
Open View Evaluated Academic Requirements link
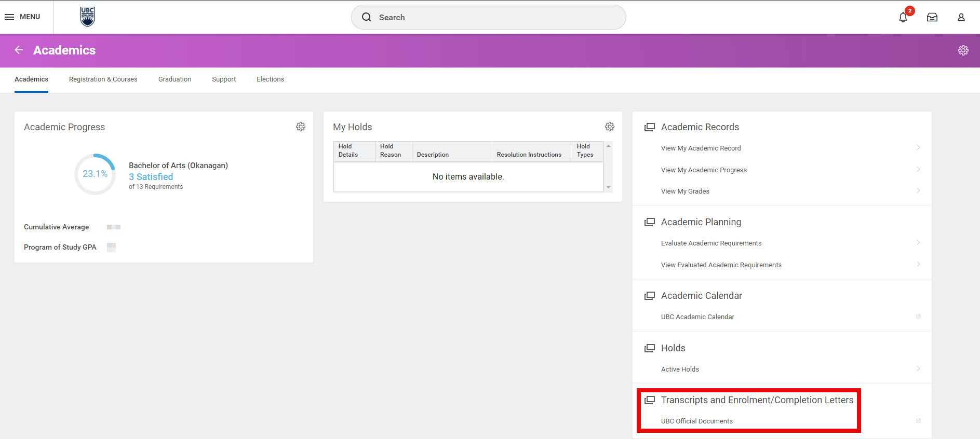[x=721, y=265]
